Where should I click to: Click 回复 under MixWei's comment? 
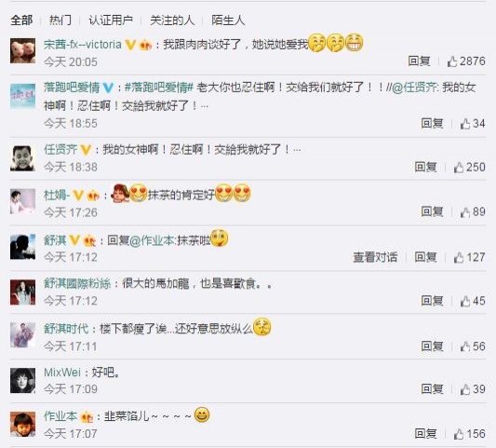click(432, 389)
